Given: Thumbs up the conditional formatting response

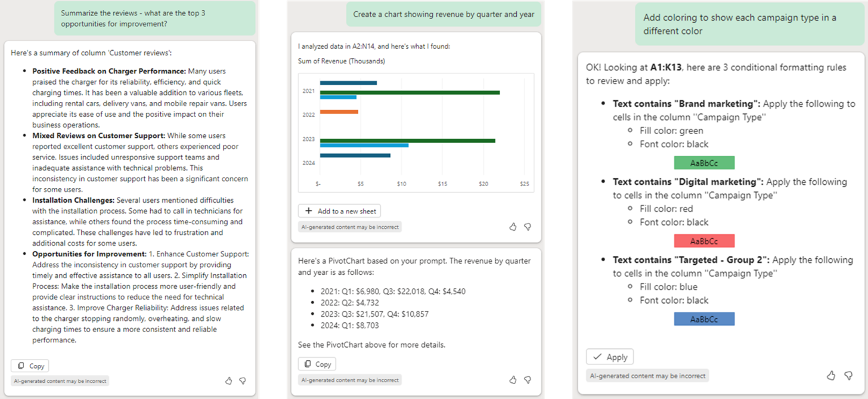Looking at the screenshot, I should [x=831, y=375].
